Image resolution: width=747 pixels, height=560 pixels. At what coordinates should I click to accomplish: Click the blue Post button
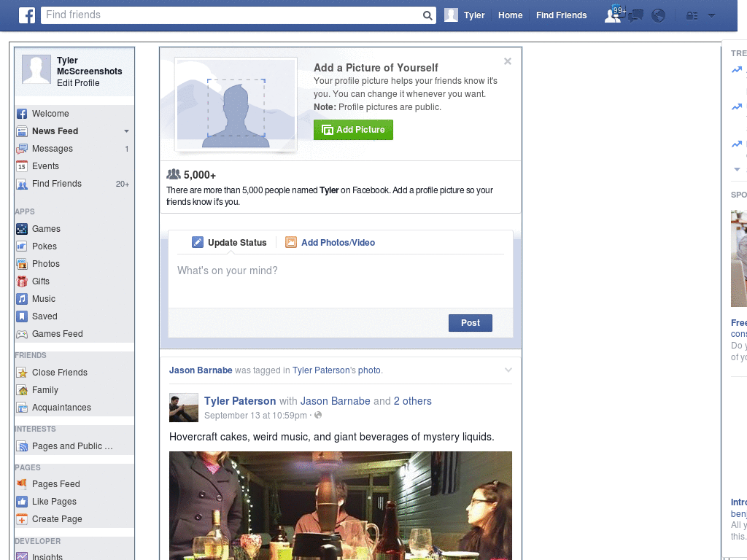coord(471,323)
